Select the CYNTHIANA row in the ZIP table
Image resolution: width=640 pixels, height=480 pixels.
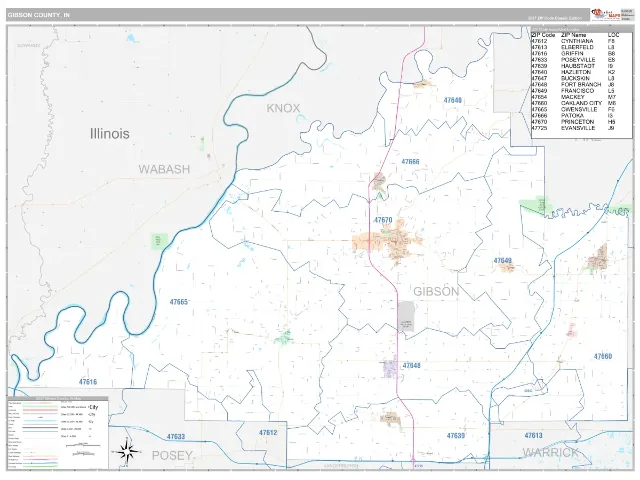point(573,41)
